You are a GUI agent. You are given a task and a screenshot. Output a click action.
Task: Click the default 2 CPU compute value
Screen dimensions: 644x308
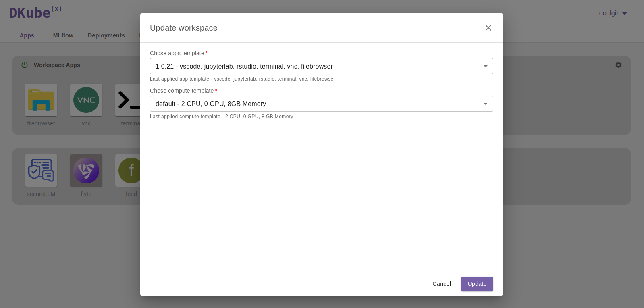click(210, 104)
